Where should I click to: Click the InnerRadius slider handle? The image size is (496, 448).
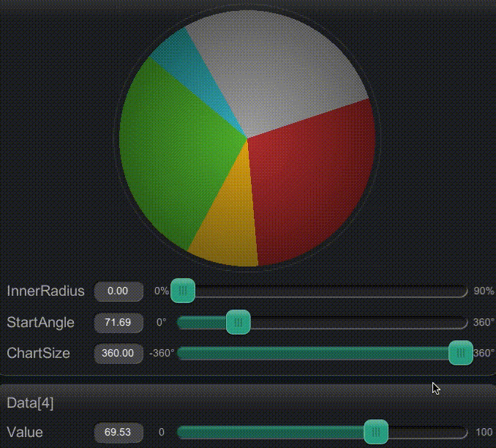[183, 291]
